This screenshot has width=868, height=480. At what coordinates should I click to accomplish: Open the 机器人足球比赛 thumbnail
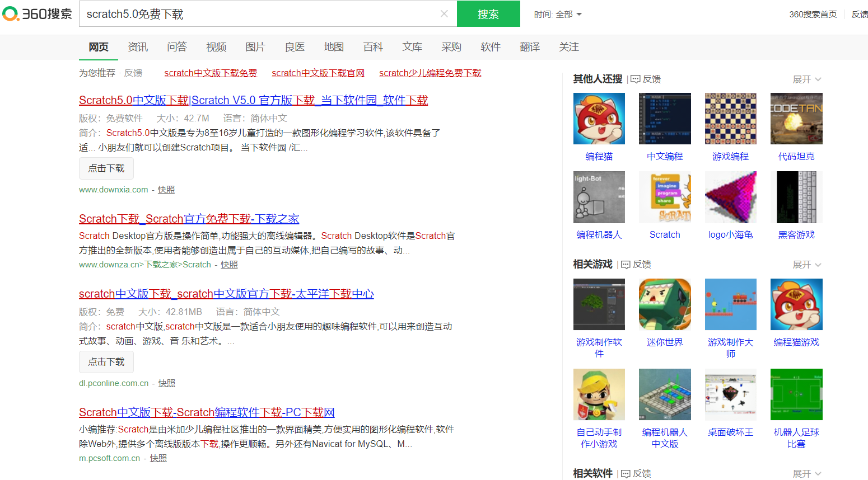pyautogui.click(x=796, y=394)
